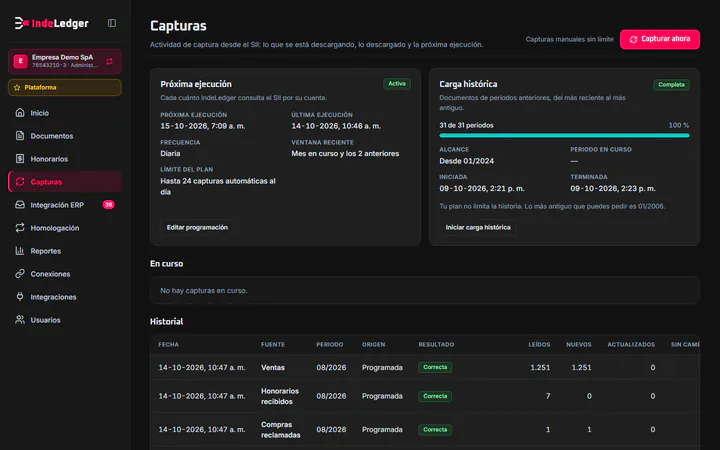
Task: Click the Empresa Demo SpA avatar E
Action: click(x=20, y=61)
